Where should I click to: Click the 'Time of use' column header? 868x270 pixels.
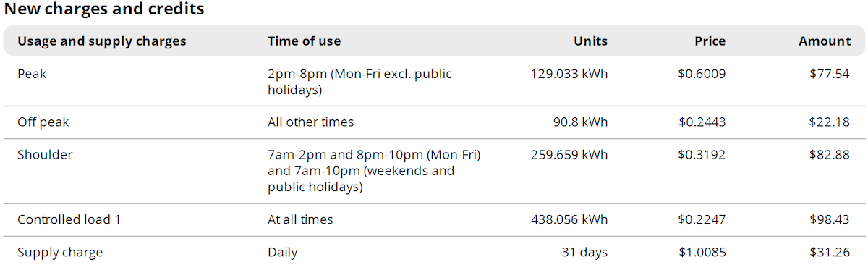(304, 41)
